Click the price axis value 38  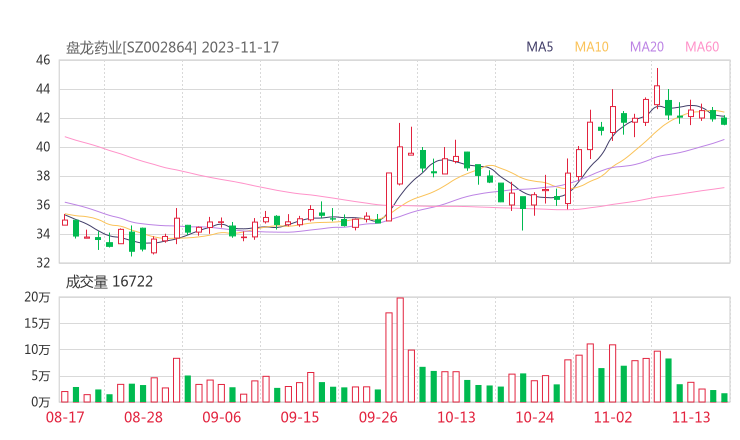tap(43, 176)
